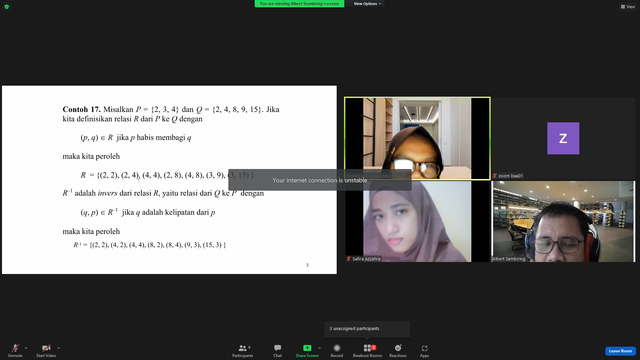Click the Start Video camera icon
640x360 pixels.
tap(46, 348)
